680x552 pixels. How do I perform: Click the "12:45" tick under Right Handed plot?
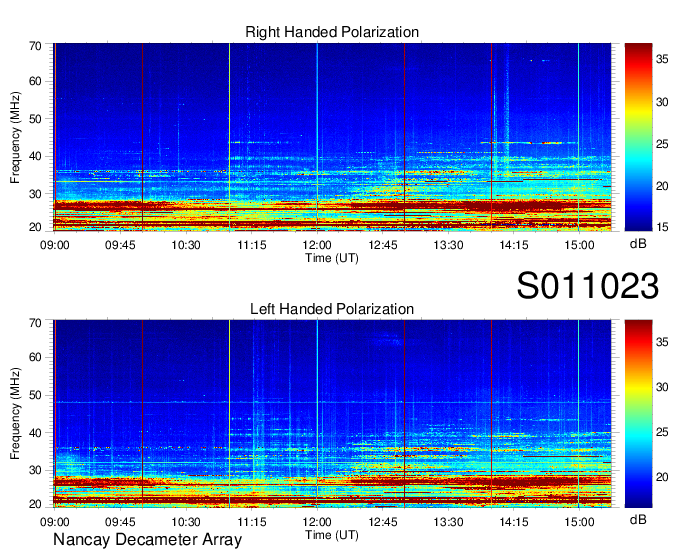(x=382, y=245)
